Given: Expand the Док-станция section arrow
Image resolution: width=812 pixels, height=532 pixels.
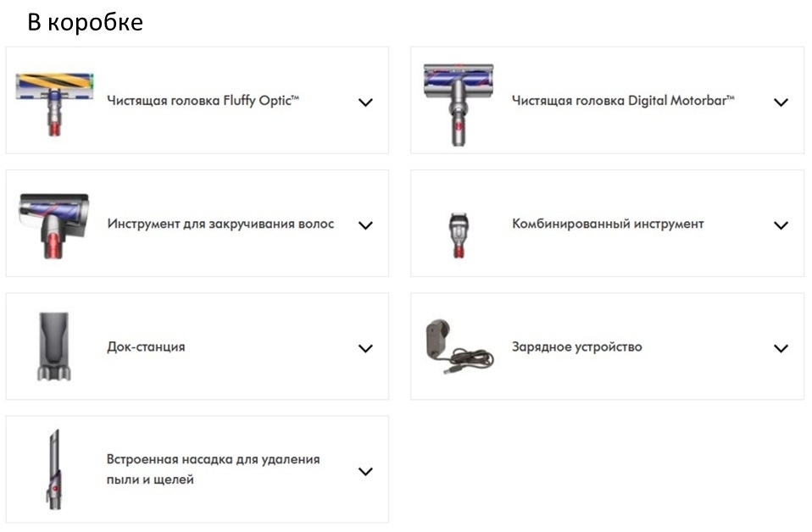Looking at the screenshot, I should click(365, 349).
